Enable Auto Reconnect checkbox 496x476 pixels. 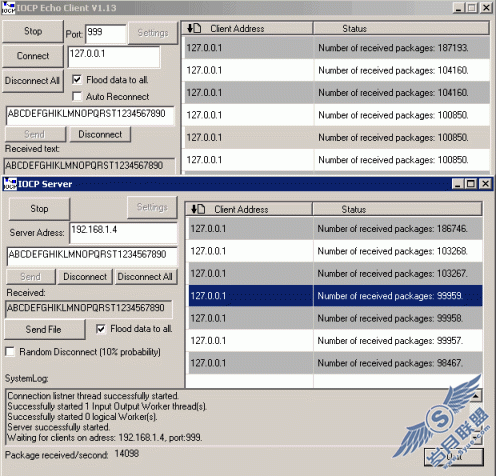click(x=77, y=96)
